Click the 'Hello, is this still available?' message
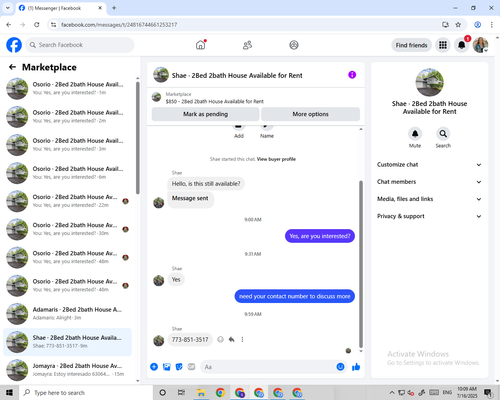Screen dimensions: 500x400 pyautogui.click(x=206, y=184)
